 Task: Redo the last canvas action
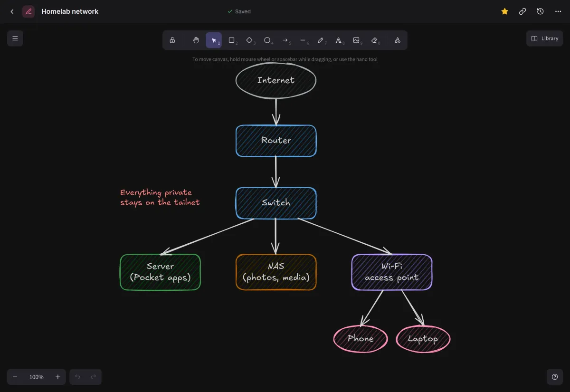coord(94,377)
